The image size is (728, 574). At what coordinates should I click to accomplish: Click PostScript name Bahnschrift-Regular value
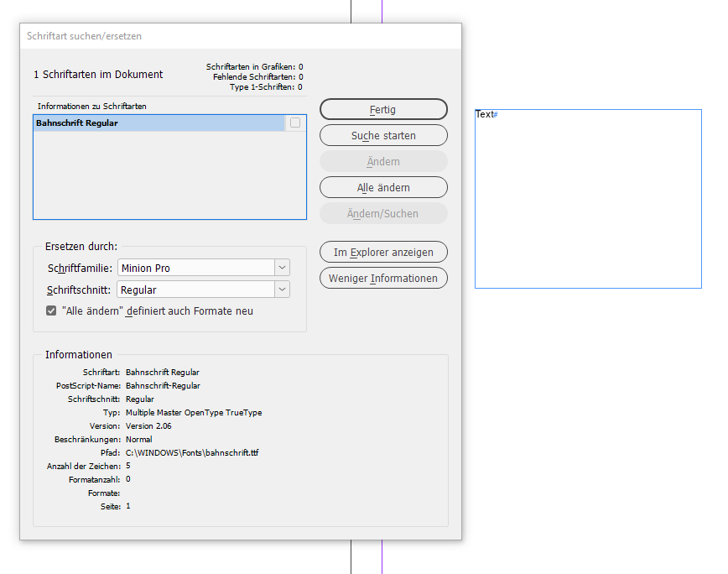(163, 385)
